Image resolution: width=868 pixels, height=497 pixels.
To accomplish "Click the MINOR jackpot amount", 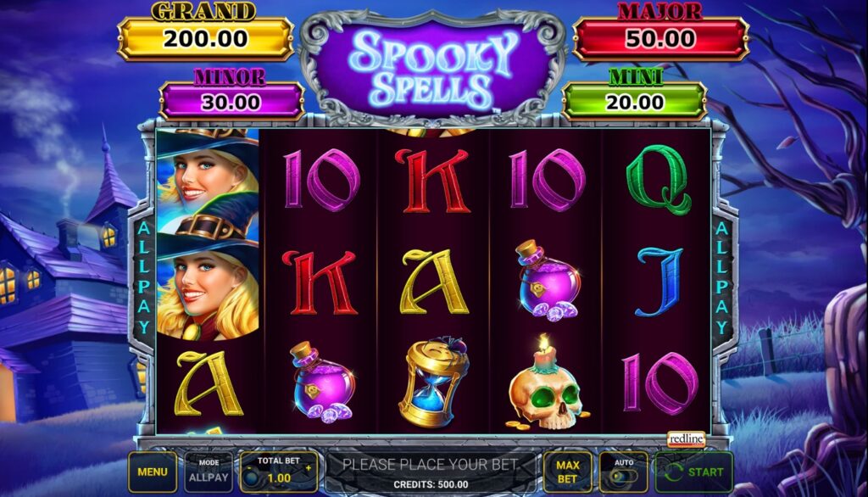I will pos(231,102).
